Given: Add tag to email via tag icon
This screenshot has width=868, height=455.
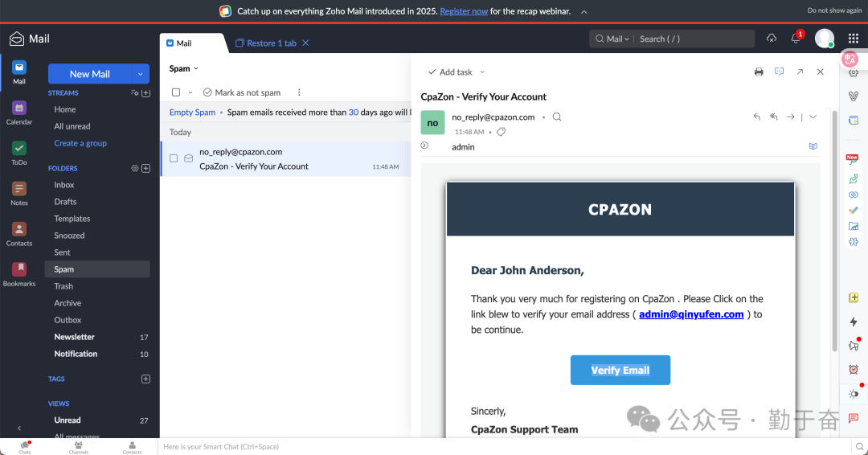Looking at the screenshot, I should point(501,132).
